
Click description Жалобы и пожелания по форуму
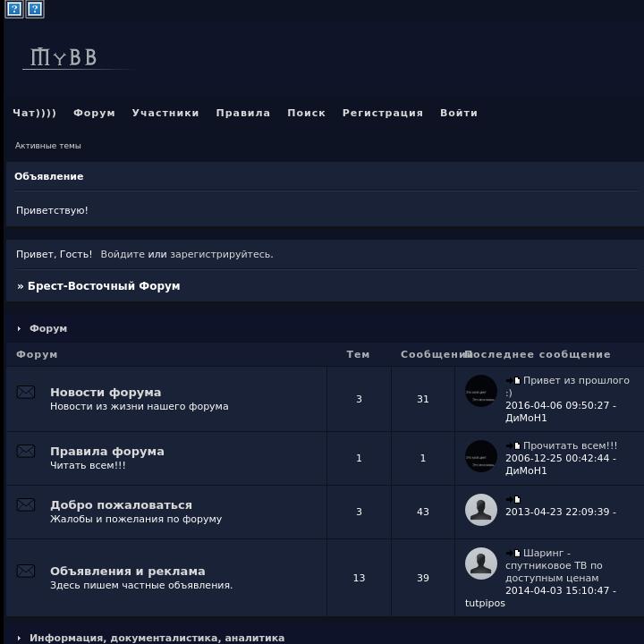[x=136, y=519]
